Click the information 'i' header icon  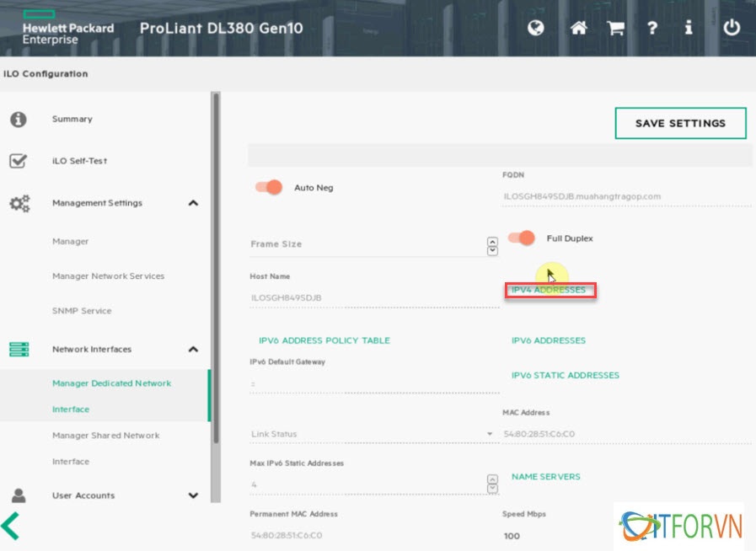click(x=689, y=28)
